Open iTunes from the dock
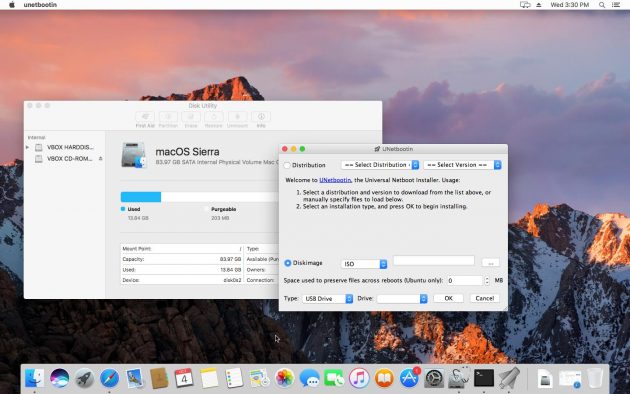This screenshot has width=630, height=394. 359,378
